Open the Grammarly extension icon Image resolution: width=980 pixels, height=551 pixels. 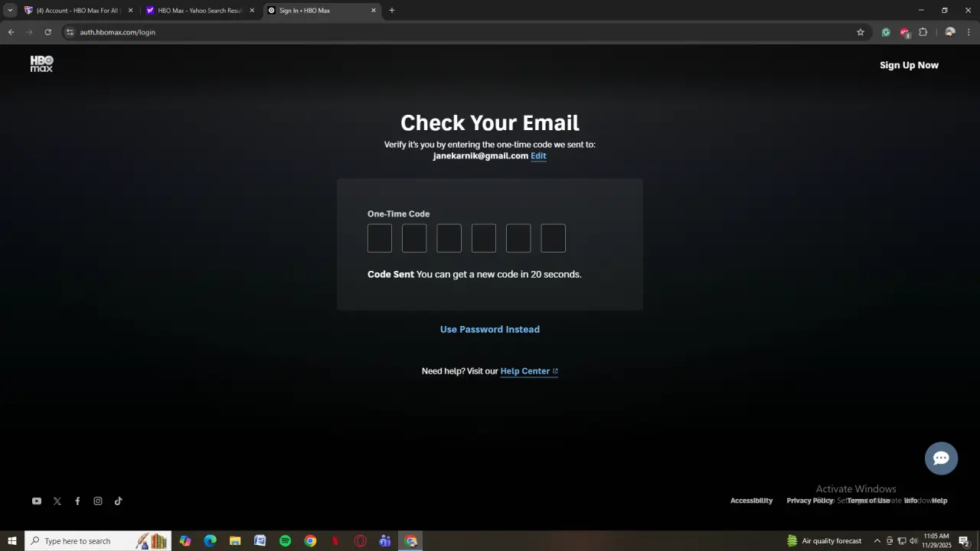click(x=886, y=32)
